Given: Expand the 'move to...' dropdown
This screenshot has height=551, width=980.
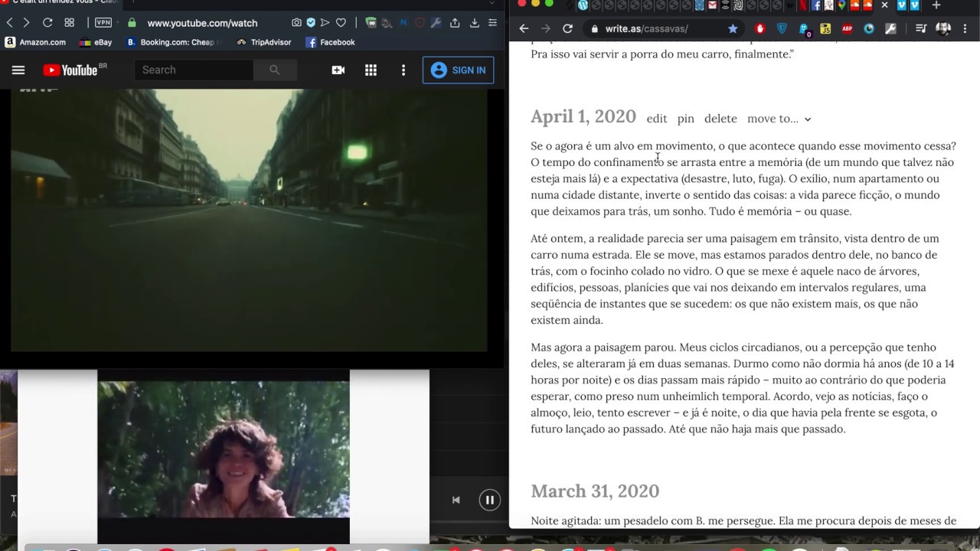Looking at the screenshot, I should point(779,119).
